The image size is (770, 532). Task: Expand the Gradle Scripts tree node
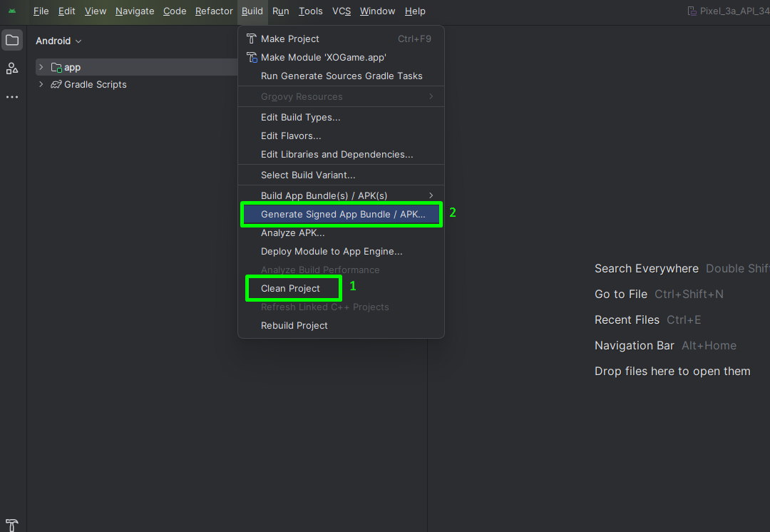click(x=41, y=84)
